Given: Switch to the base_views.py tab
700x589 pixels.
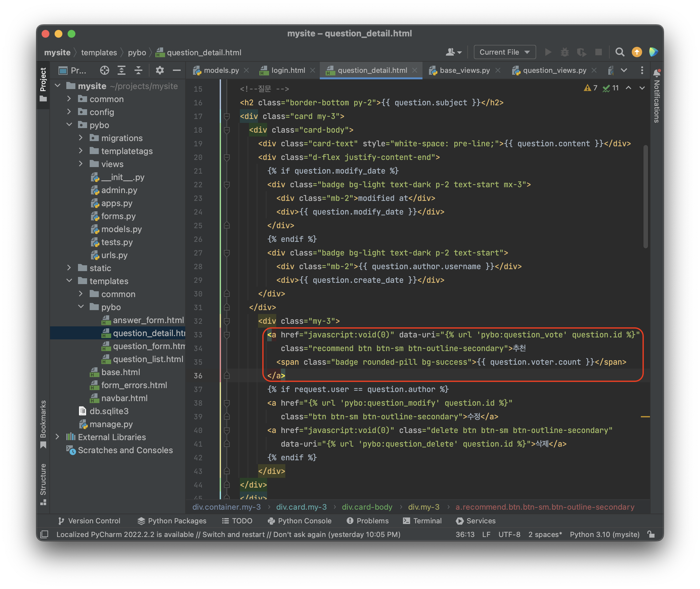Looking at the screenshot, I should (x=464, y=70).
